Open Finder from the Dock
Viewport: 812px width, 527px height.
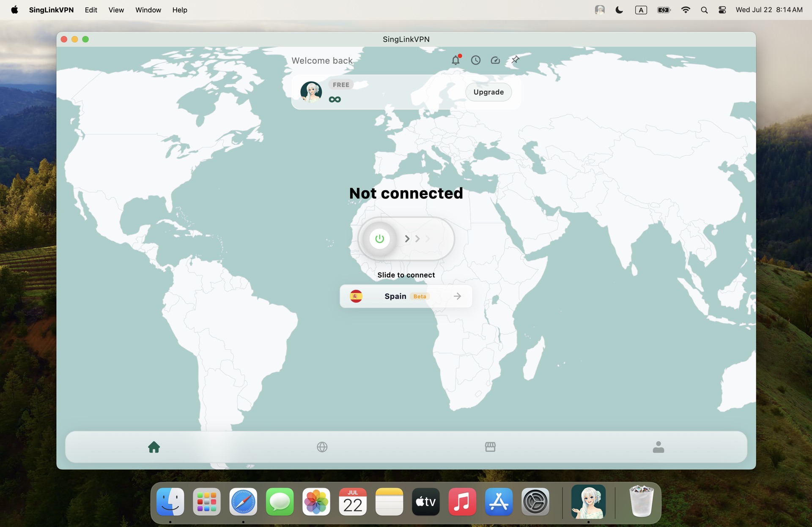tap(170, 502)
